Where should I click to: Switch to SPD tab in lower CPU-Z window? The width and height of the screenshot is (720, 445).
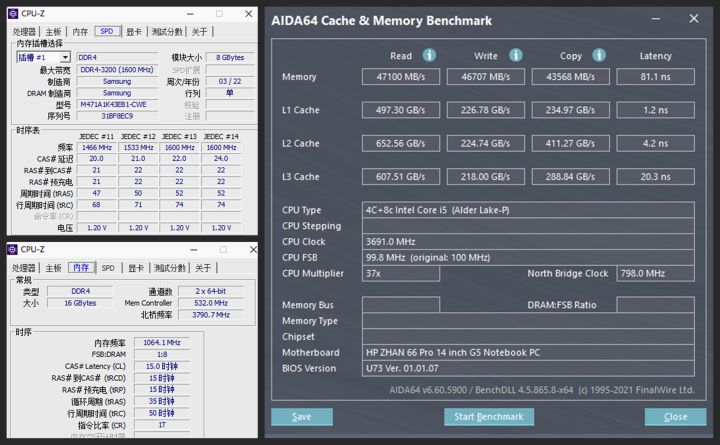(108, 268)
